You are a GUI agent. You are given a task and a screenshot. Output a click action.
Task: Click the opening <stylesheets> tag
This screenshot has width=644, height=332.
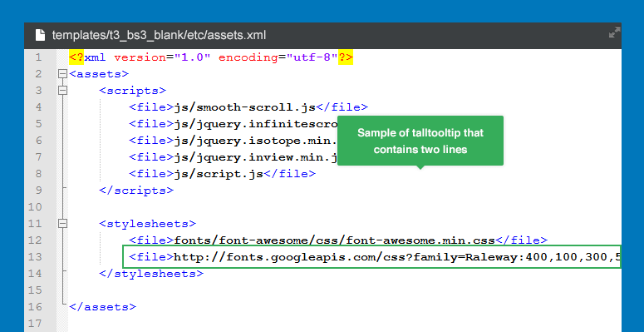point(147,224)
